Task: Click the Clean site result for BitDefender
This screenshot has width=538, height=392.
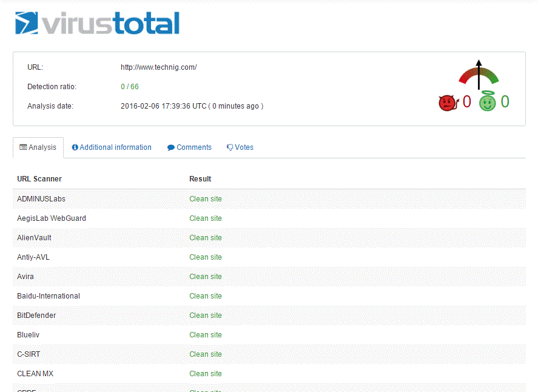Action: coord(206,315)
